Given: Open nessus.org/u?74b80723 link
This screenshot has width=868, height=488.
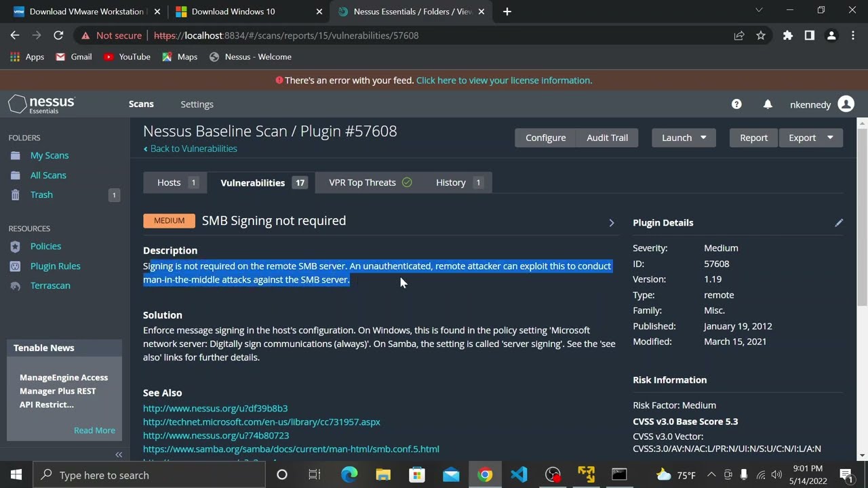Looking at the screenshot, I should pos(216,435).
